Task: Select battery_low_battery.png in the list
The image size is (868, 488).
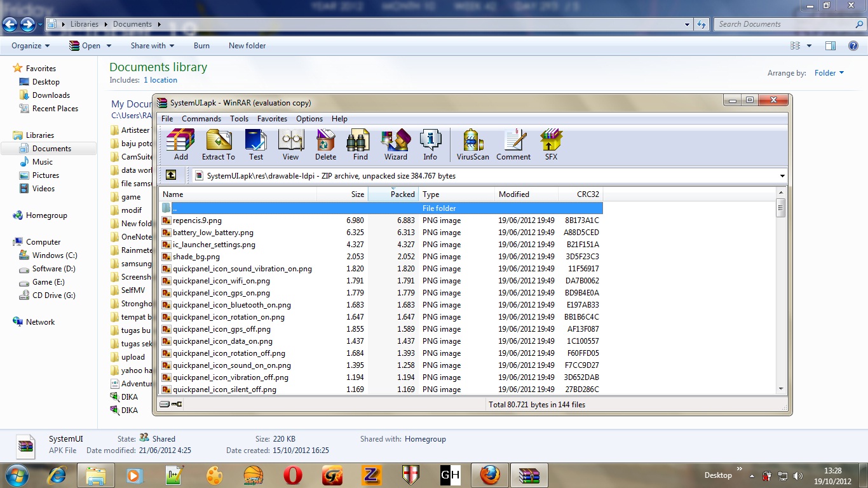Action: 381,233
